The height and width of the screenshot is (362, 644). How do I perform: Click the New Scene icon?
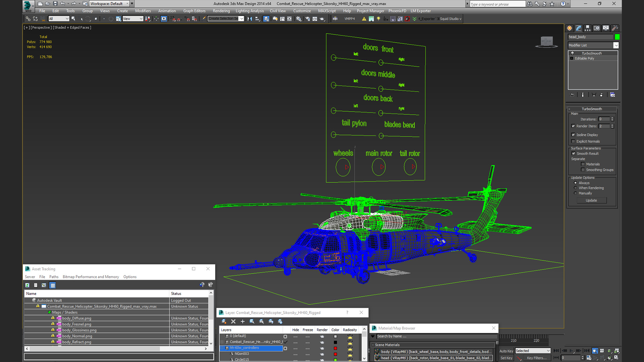coord(40,4)
